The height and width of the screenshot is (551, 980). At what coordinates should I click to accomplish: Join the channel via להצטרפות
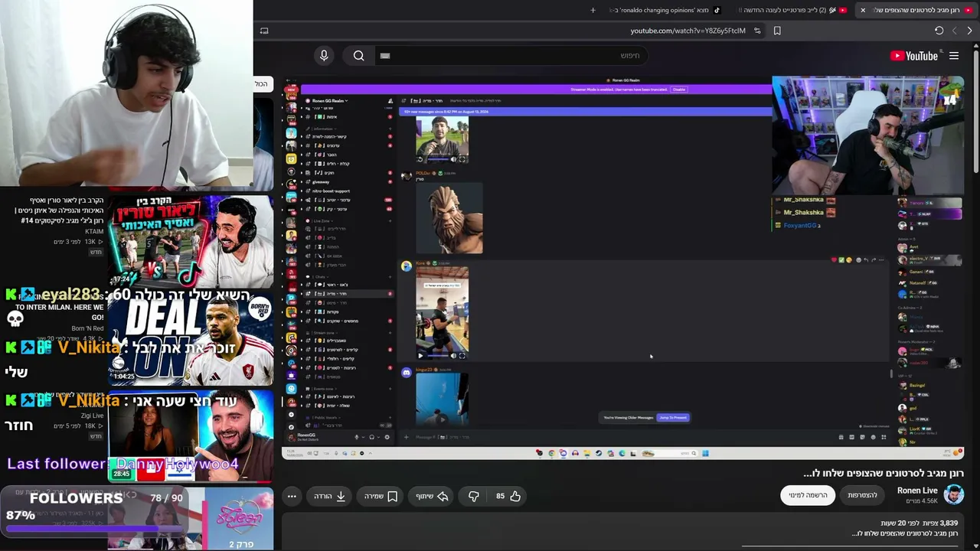tap(862, 495)
